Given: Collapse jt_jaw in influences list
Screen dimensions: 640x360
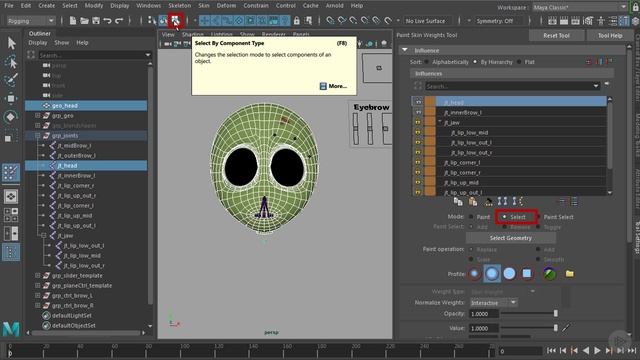Looking at the screenshot, I should point(440,122).
